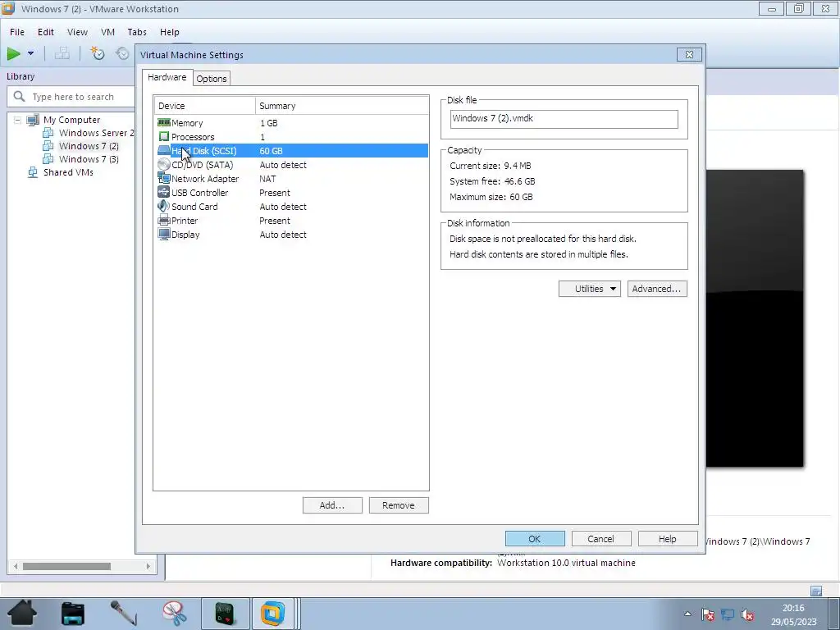Click the Remove button
The width and height of the screenshot is (840, 630).
point(399,505)
